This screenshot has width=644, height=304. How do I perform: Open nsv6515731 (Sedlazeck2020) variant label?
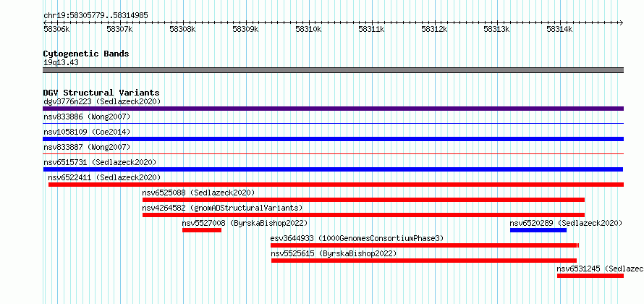click(x=100, y=162)
